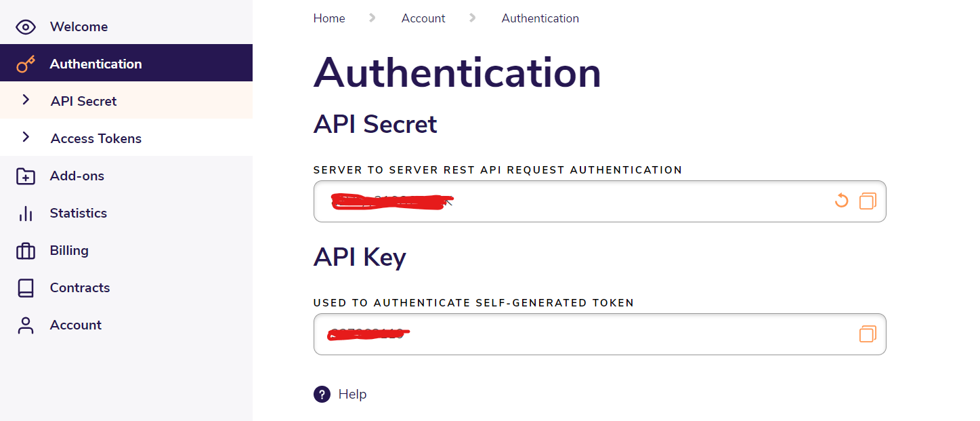Click the Billing briefcase icon
980x421 pixels.
point(26,251)
